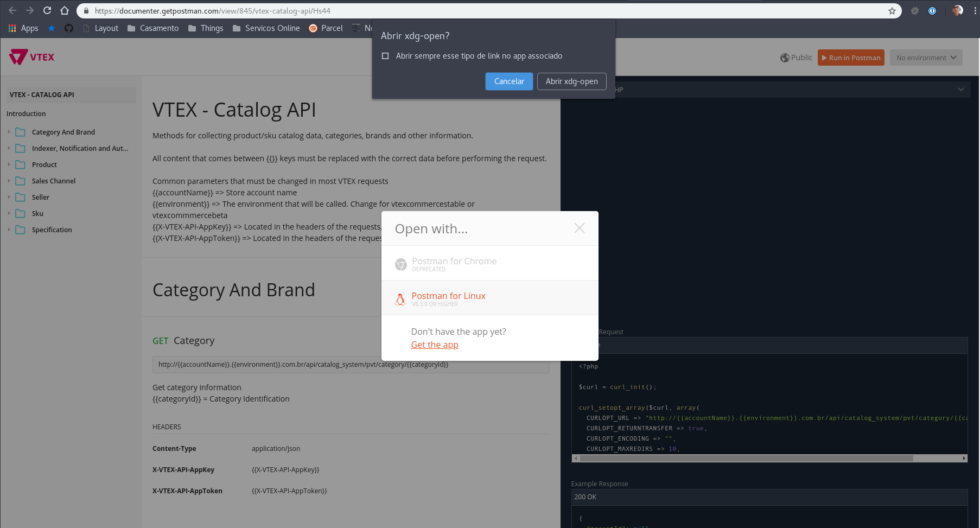Viewport: 980px width, 528px height.
Task: Click the Sales Channel folder icon
Action: coord(21,181)
